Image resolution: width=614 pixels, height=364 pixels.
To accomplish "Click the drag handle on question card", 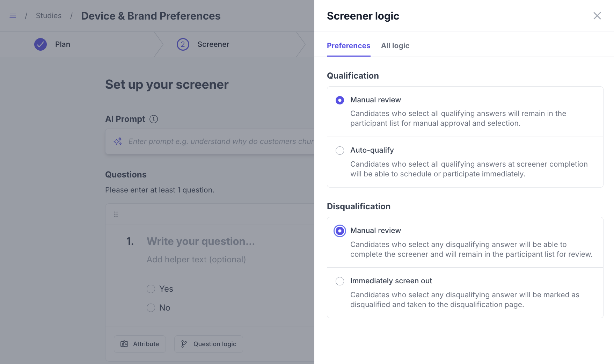I will pyautogui.click(x=116, y=214).
